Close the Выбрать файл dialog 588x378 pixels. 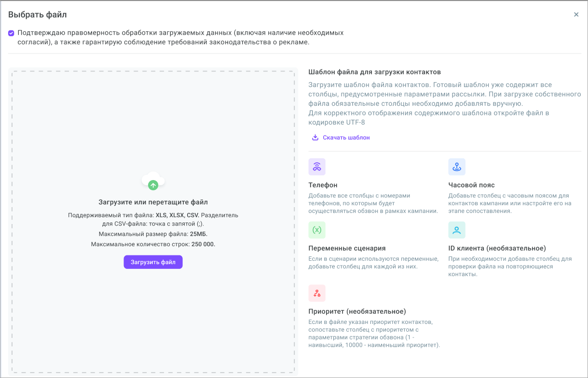click(576, 14)
